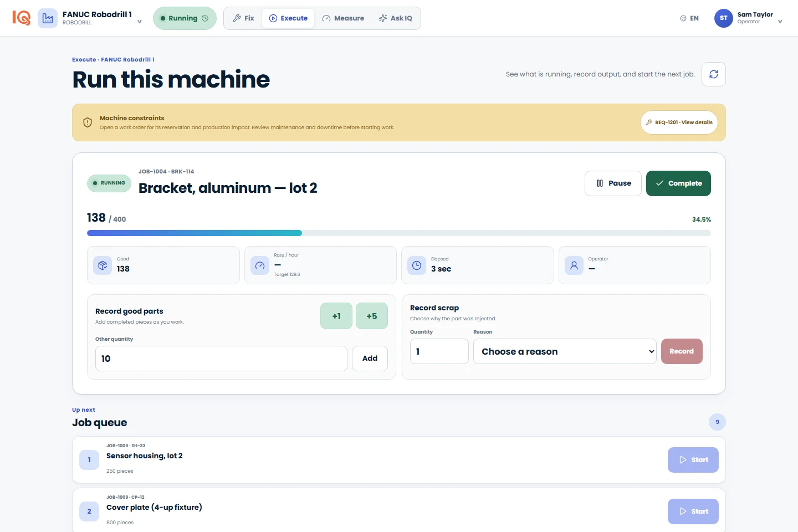Select the Cover plate (4-up fixture) queue title
Viewport: 798px width, 532px height.
(154, 507)
